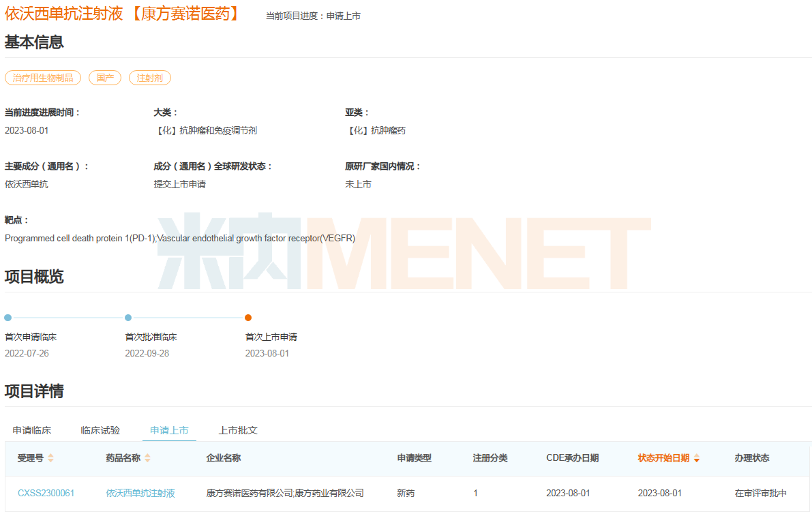Click the 当前项目进度：申请上市 status text
The height and width of the screenshot is (514, 812).
click(x=314, y=16)
